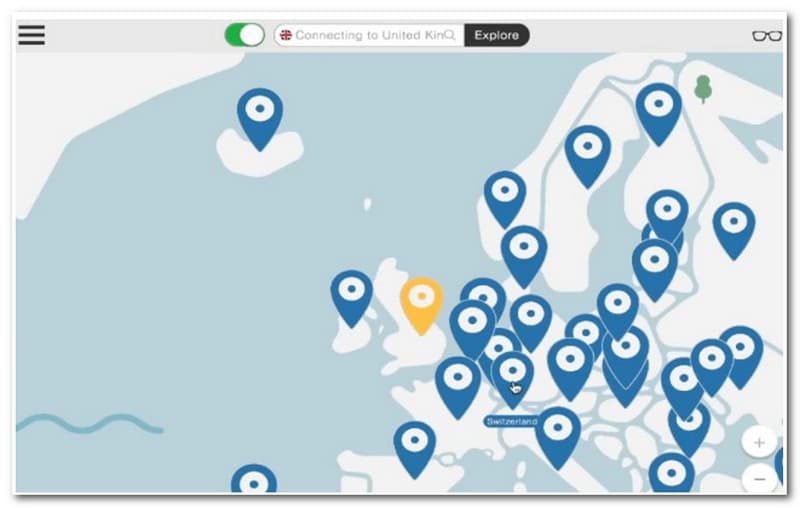Click the glasses icon at top right
The width and height of the screenshot is (800, 508).
[767, 36]
